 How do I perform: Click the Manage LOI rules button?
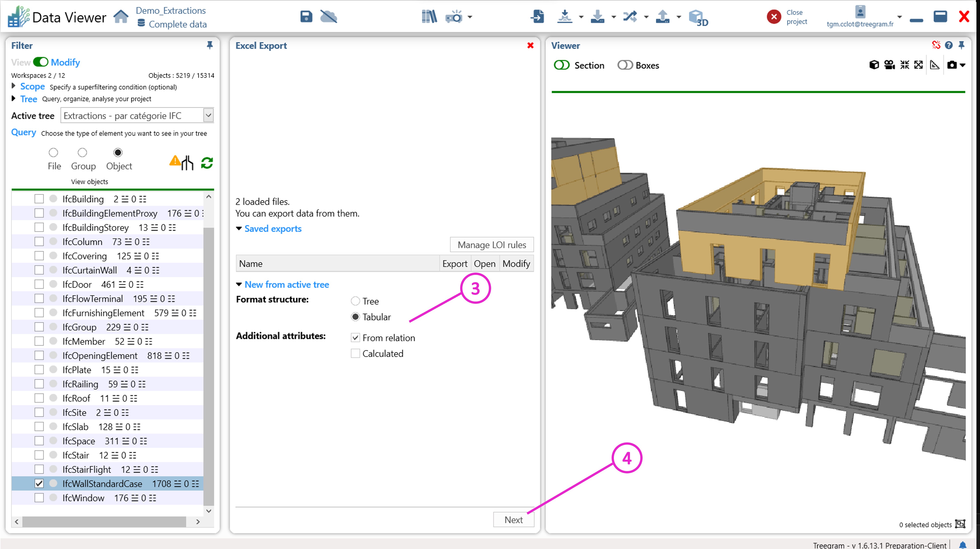point(492,245)
